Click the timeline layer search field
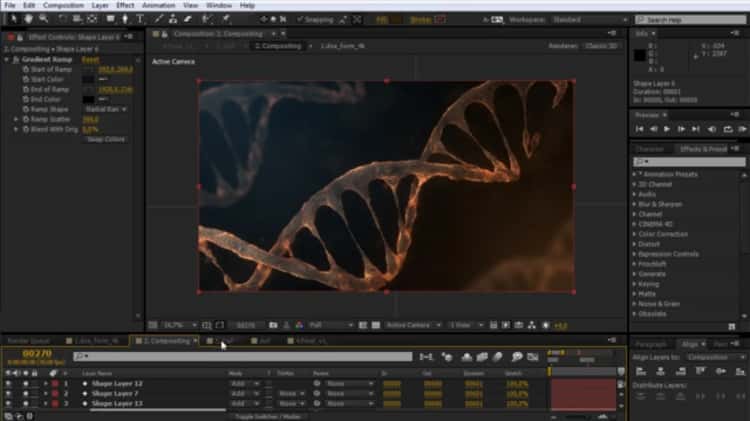 click(243, 356)
